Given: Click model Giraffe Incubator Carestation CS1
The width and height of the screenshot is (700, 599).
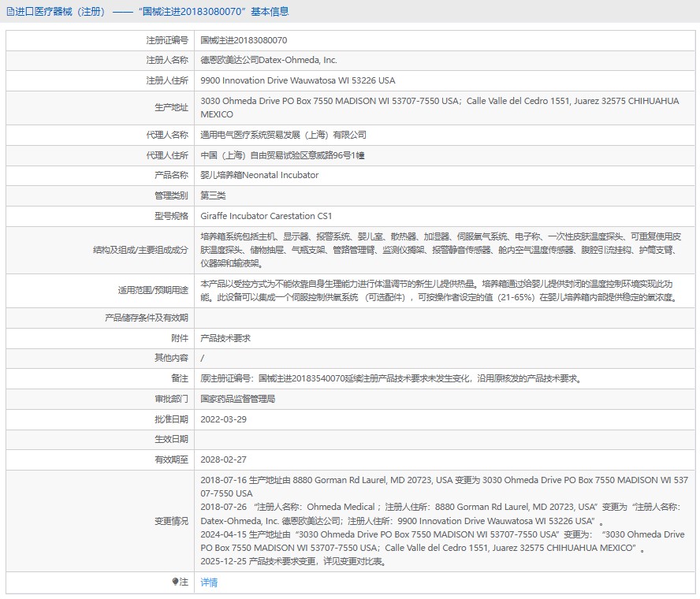Looking at the screenshot, I should coord(266,216).
